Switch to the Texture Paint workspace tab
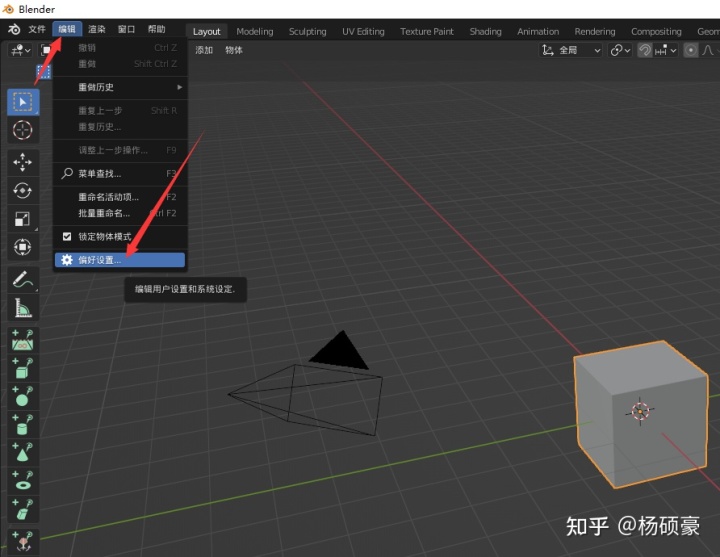This screenshot has height=557, width=720. [x=427, y=31]
